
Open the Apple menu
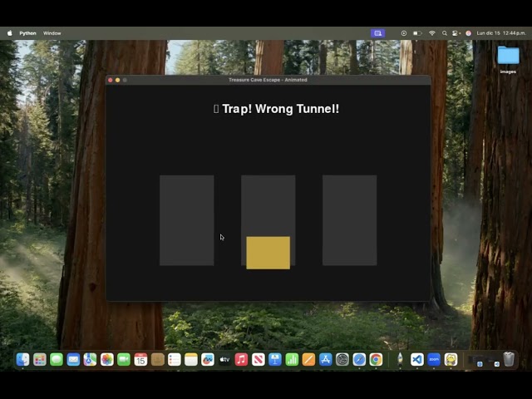pyautogui.click(x=10, y=33)
